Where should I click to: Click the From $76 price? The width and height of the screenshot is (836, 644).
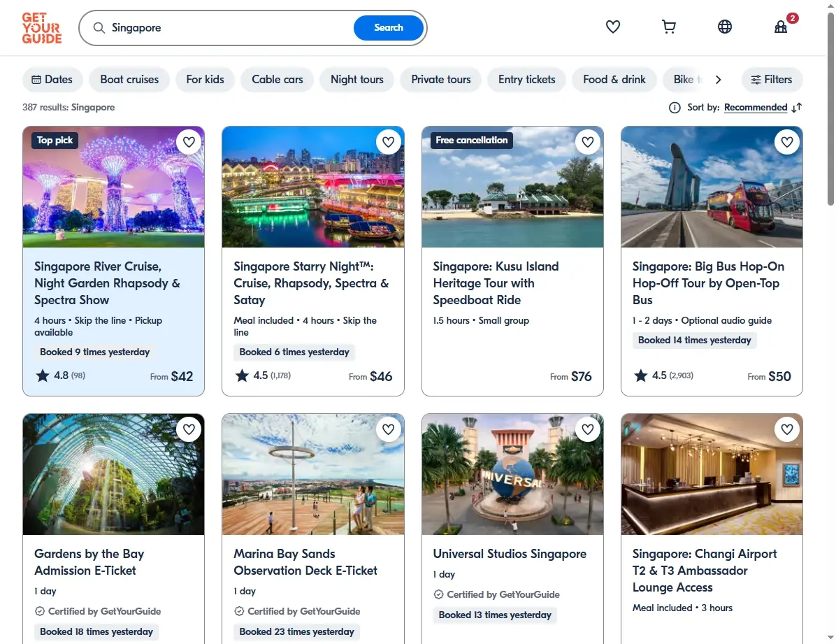coord(570,376)
